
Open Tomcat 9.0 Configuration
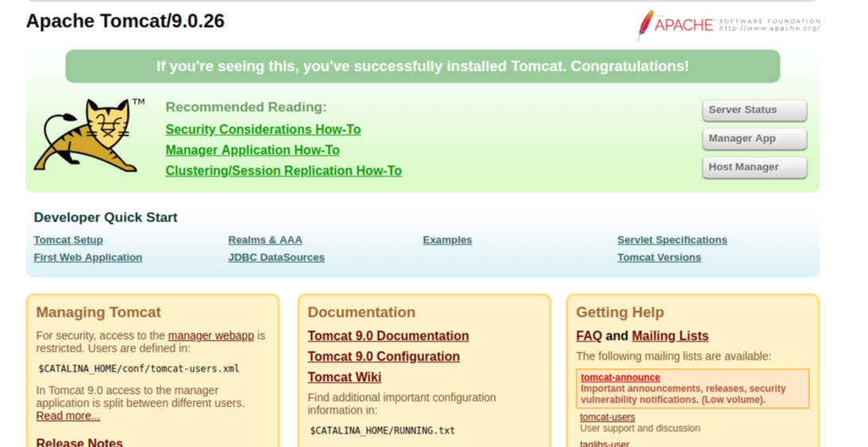click(384, 356)
